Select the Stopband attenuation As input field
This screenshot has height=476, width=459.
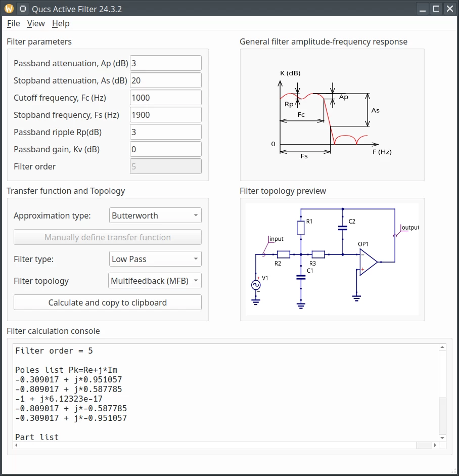pyautogui.click(x=165, y=80)
